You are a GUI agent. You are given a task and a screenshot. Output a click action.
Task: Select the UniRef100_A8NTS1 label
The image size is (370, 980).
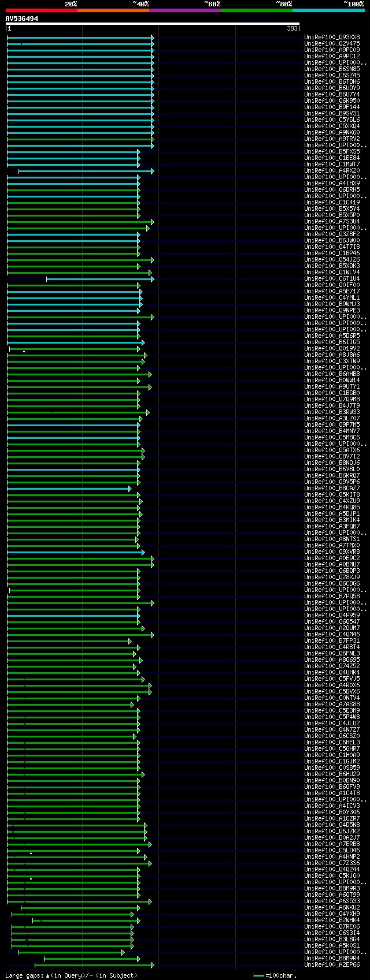point(332,539)
